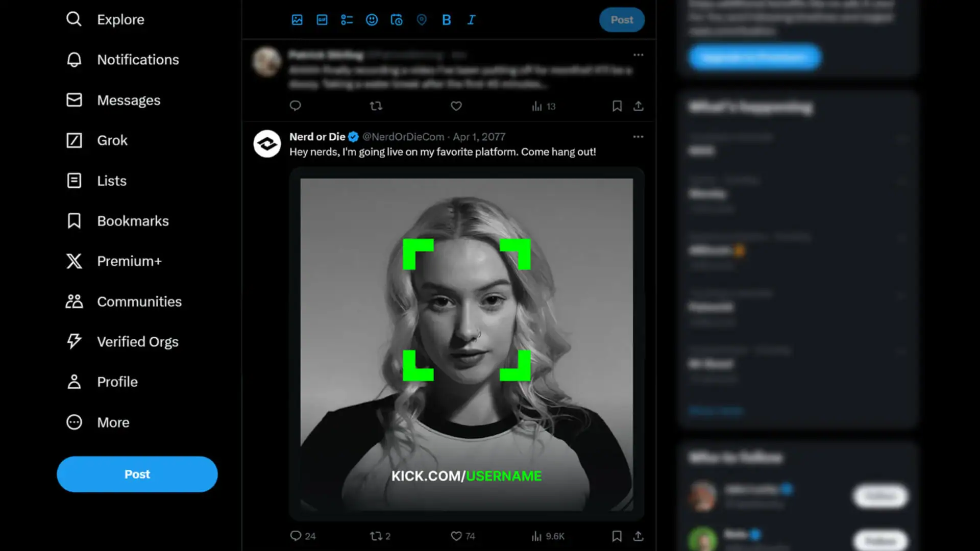Screen dimensions: 980x551
Task: Open the Bookmarks icon in sidebar
Action: point(74,221)
